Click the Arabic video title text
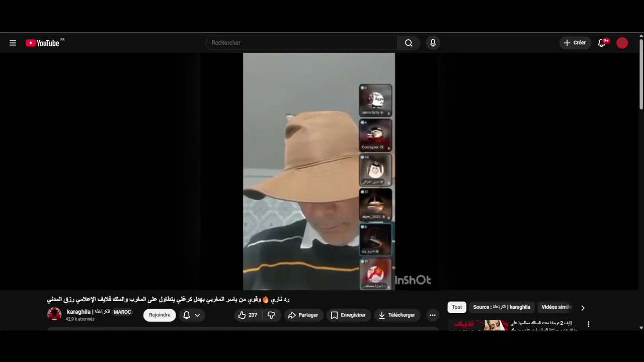Viewport: 644px width, 362px height. [x=168, y=299]
